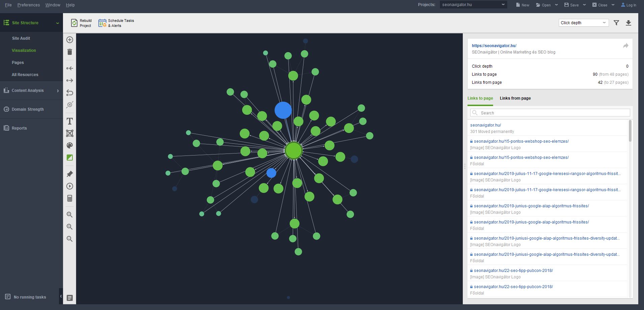Open the Projects seonavigator.hu dropdown
The width and height of the screenshot is (644, 310).
pos(473,5)
